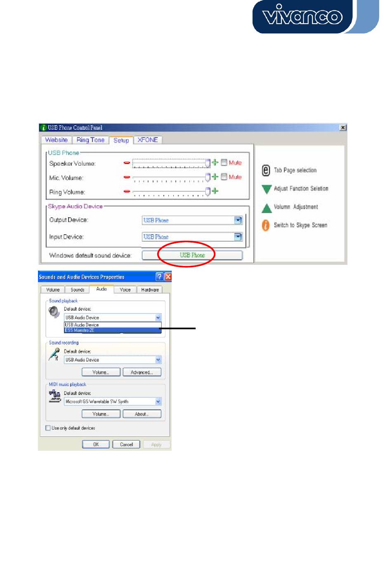Open the XFONE tab

pos(148,140)
